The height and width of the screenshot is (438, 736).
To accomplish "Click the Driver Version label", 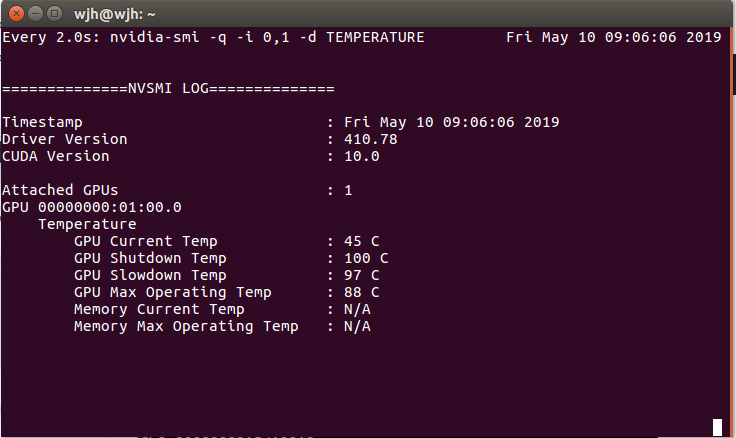I will (x=65, y=139).
